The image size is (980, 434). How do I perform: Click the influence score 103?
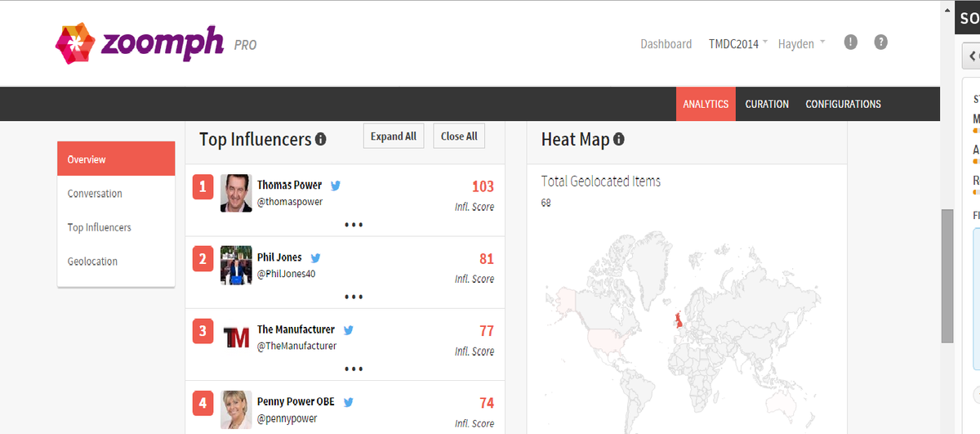(483, 187)
